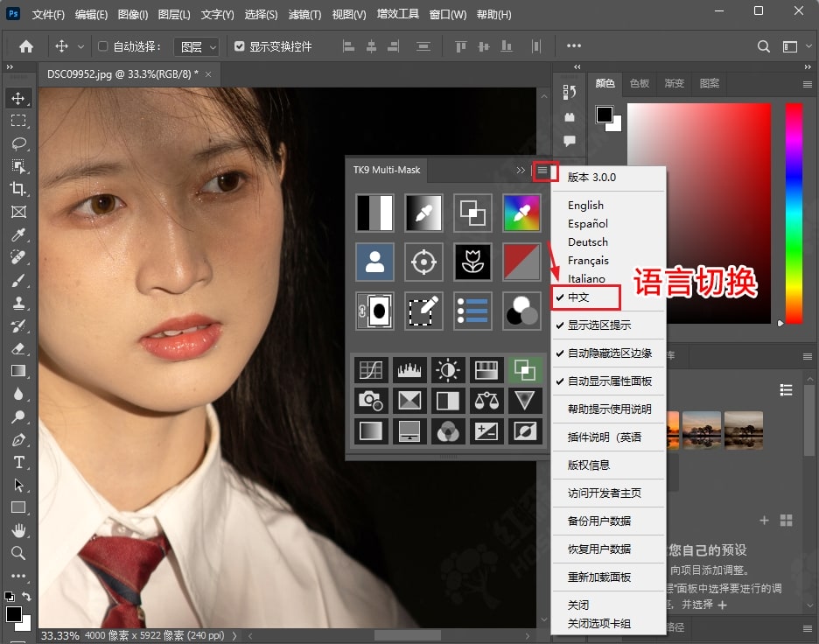Screen dimensions: 819x644
Task: Open the 图层 dropdown in options bar
Action: pyautogui.click(x=195, y=46)
